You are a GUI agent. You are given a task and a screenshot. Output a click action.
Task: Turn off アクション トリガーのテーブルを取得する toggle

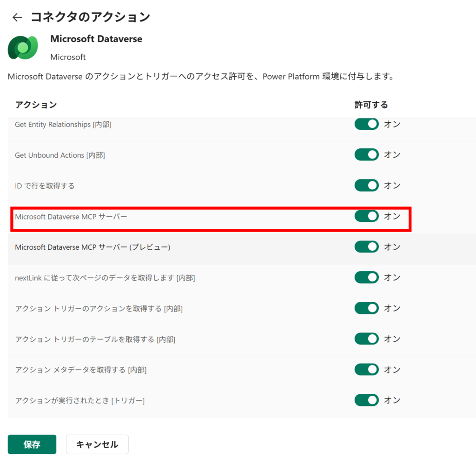(x=366, y=339)
